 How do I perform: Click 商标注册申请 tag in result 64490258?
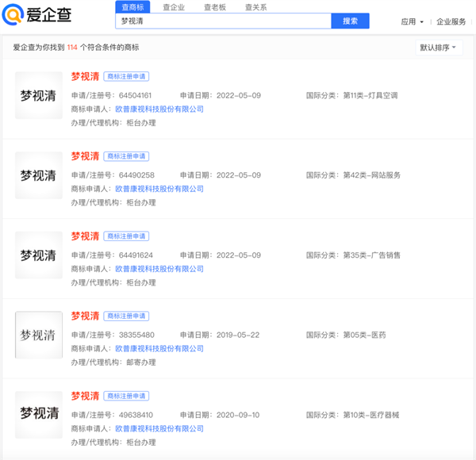[126, 156]
